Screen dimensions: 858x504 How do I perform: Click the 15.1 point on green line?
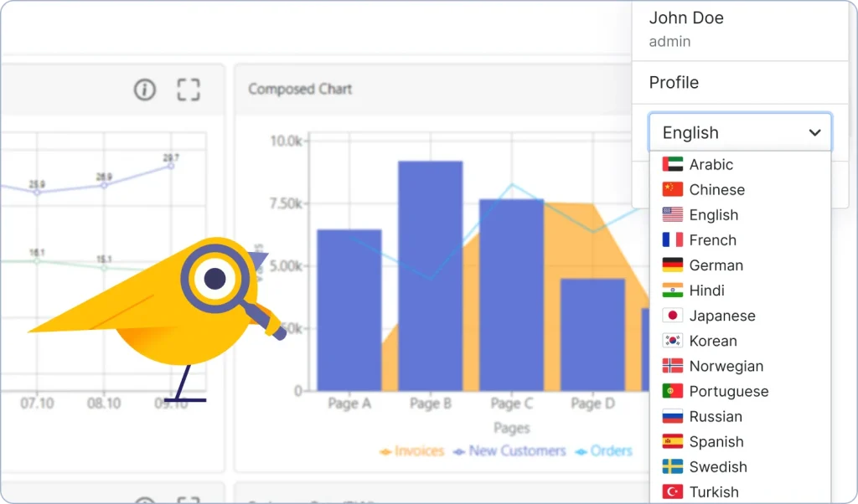(104, 267)
